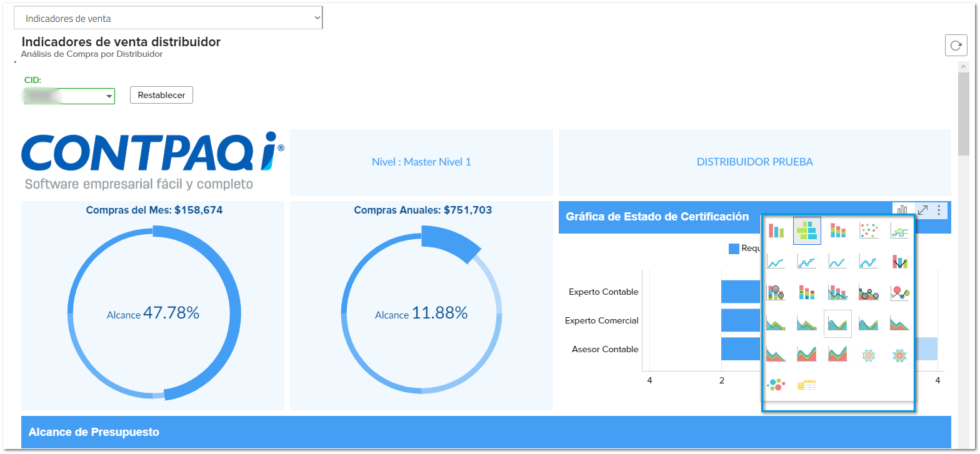
Task: Choose the spline with markers chart
Action: pyautogui.click(x=869, y=262)
